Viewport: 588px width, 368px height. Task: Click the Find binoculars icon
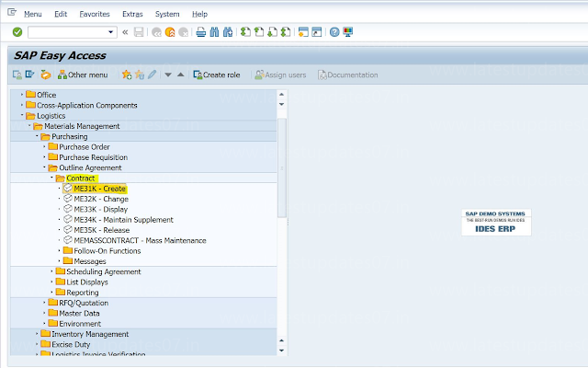tap(214, 32)
